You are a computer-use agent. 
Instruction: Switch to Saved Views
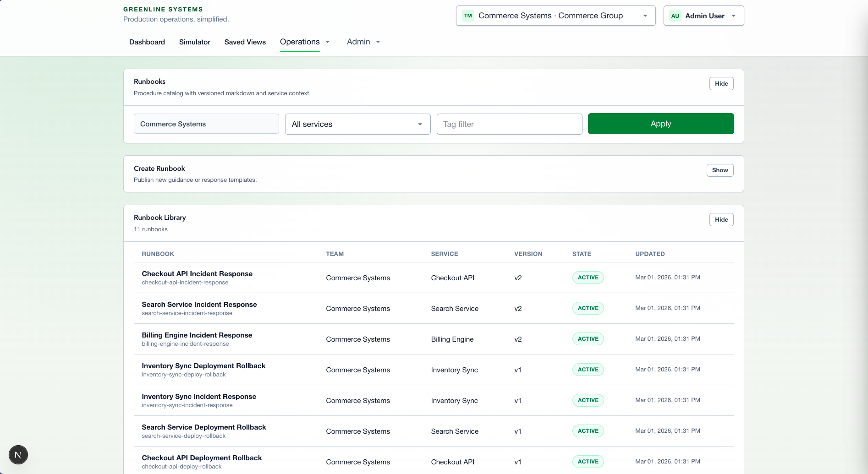245,42
